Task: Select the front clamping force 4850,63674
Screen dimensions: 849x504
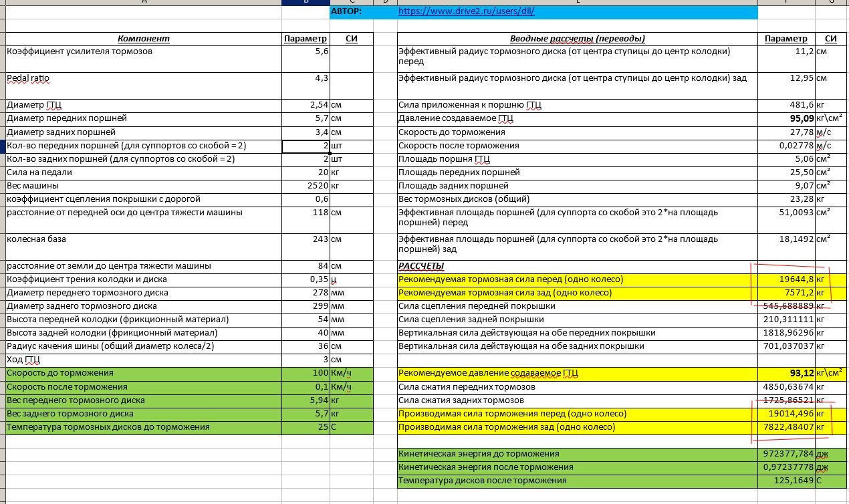Action: click(786, 387)
